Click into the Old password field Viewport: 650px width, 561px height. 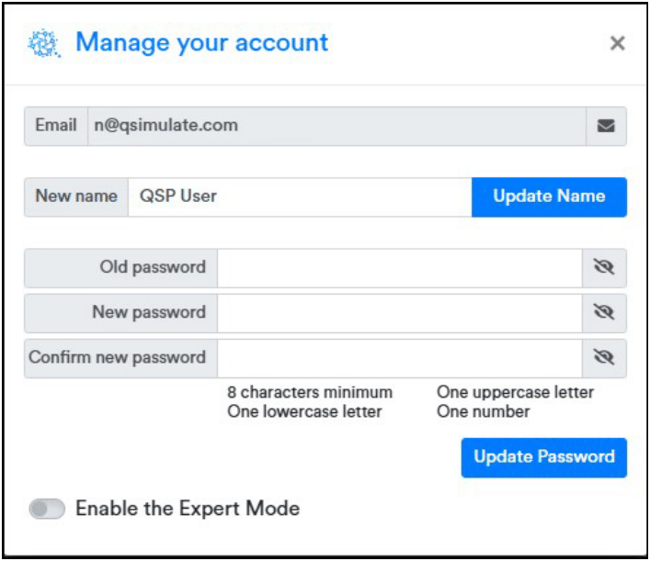pos(400,268)
